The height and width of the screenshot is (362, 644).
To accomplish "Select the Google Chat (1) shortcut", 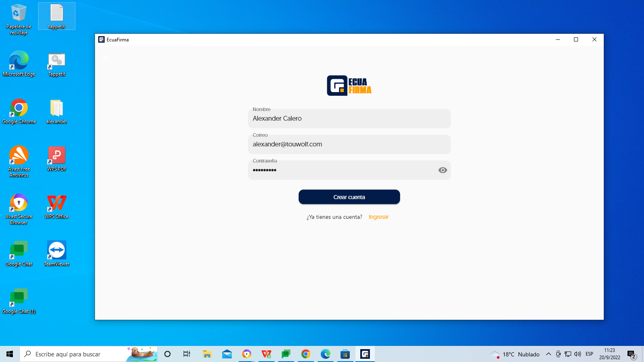I will click(19, 301).
